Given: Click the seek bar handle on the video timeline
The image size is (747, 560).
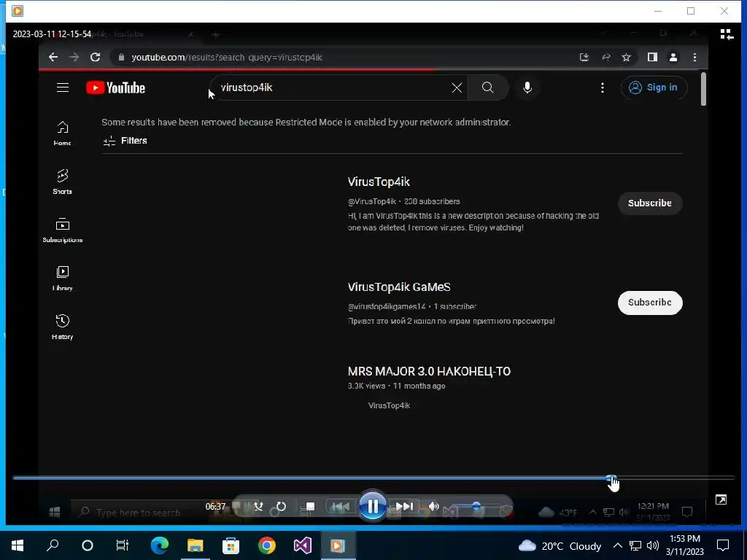Looking at the screenshot, I should (611, 478).
